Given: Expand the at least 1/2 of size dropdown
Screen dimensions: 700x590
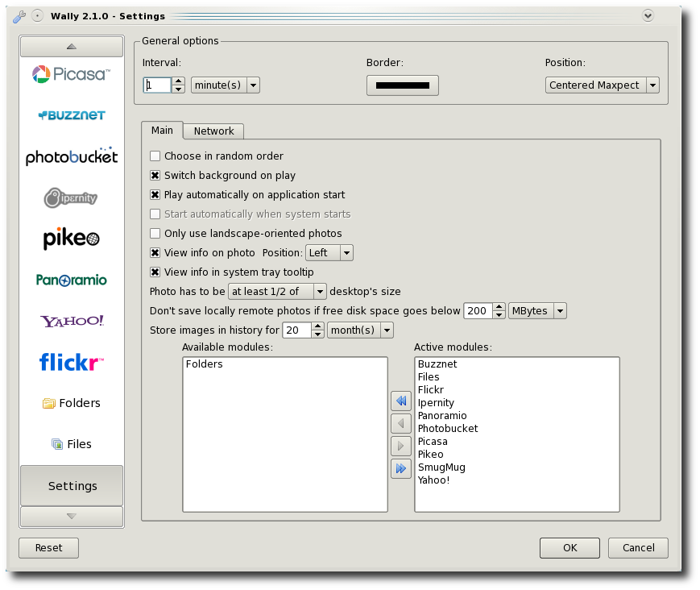Looking at the screenshot, I should (x=277, y=291).
